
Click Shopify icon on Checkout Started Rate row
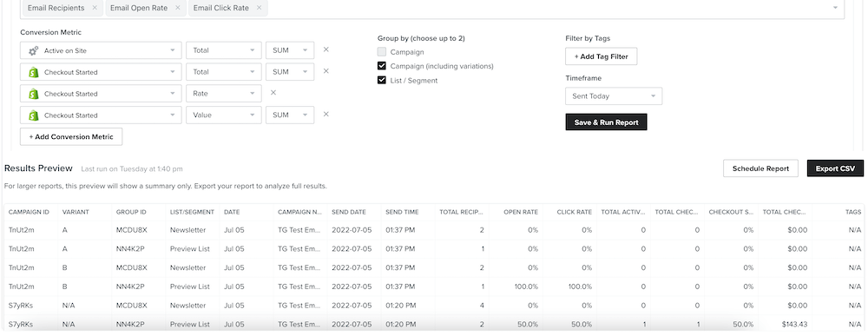tap(33, 94)
